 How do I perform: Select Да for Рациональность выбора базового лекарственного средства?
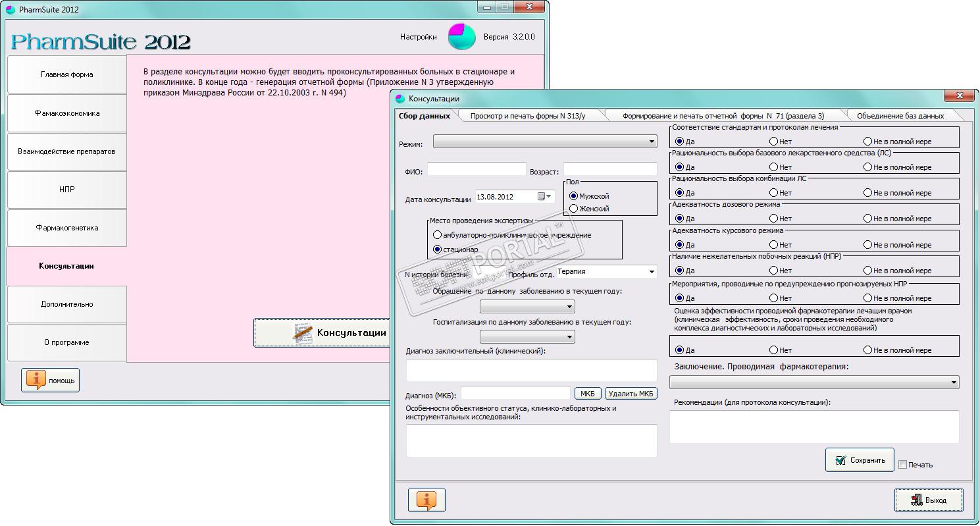point(680,167)
